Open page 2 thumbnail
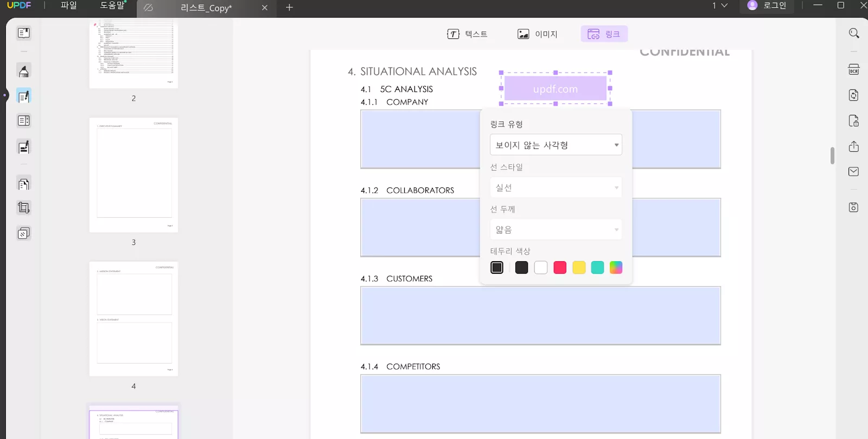 click(x=133, y=54)
